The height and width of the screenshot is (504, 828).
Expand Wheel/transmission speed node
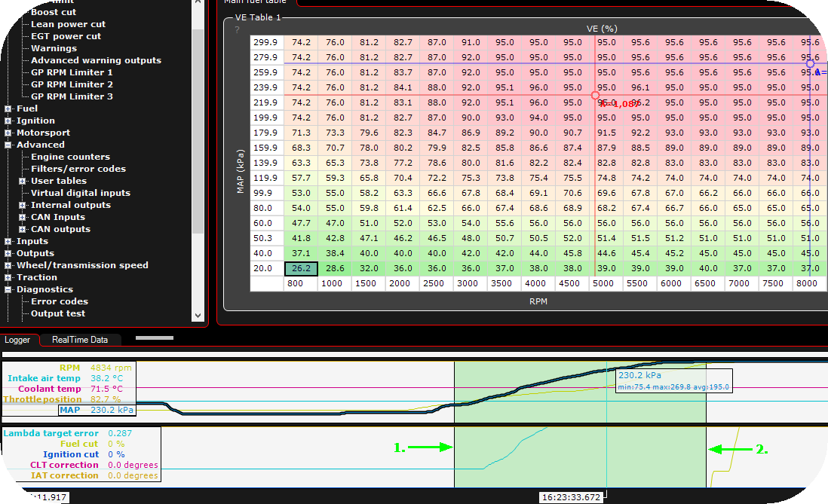[8, 265]
